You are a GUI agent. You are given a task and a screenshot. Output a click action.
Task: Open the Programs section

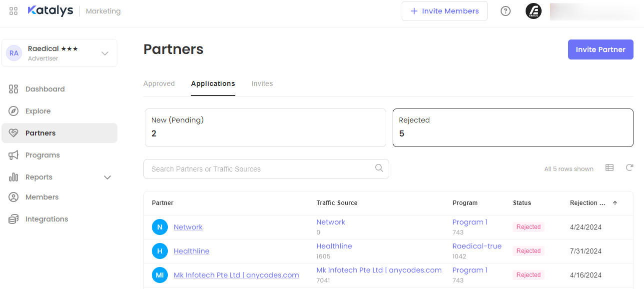pos(42,155)
